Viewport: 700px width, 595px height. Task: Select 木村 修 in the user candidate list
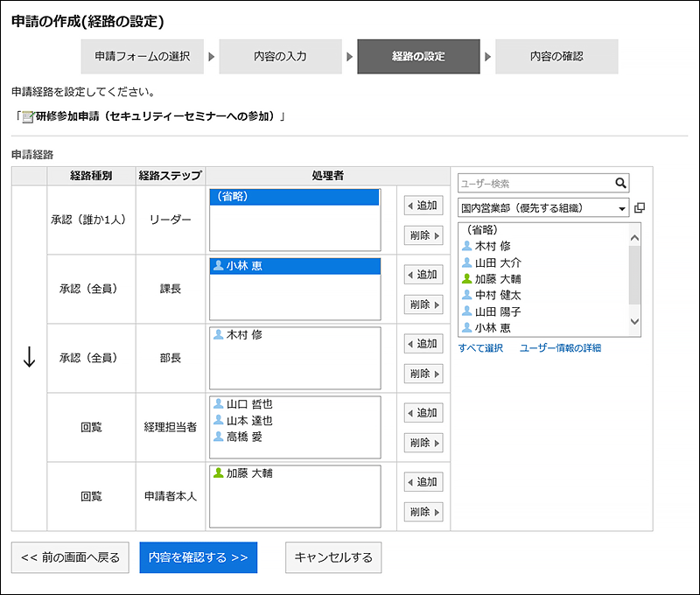pos(543,246)
